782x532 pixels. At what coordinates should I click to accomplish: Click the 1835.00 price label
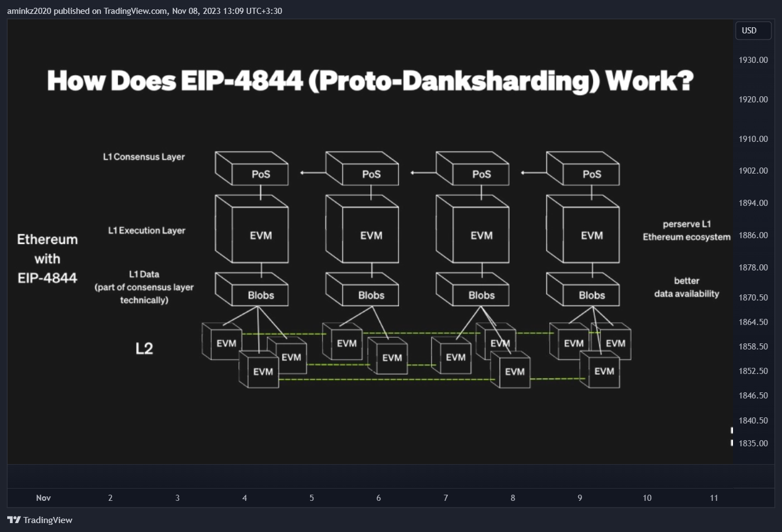(x=753, y=444)
